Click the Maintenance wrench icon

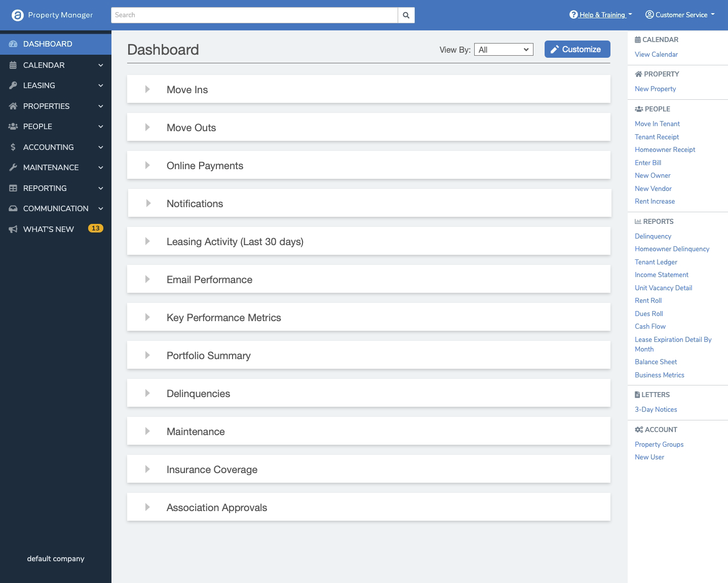click(x=13, y=168)
